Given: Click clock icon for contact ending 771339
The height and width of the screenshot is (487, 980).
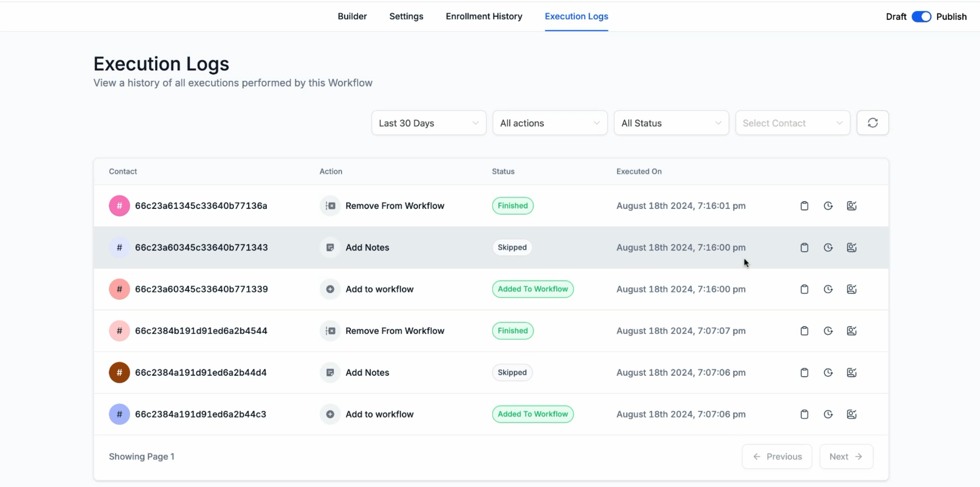Looking at the screenshot, I should pyautogui.click(x=828, y=289).
